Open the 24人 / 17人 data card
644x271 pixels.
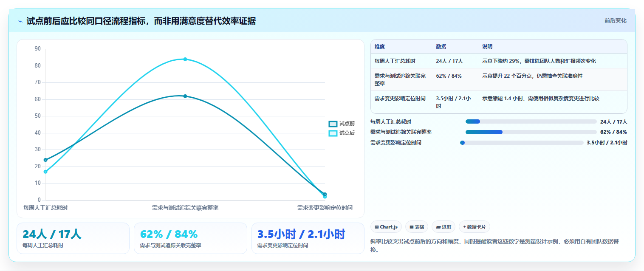[x=73, y=238]
